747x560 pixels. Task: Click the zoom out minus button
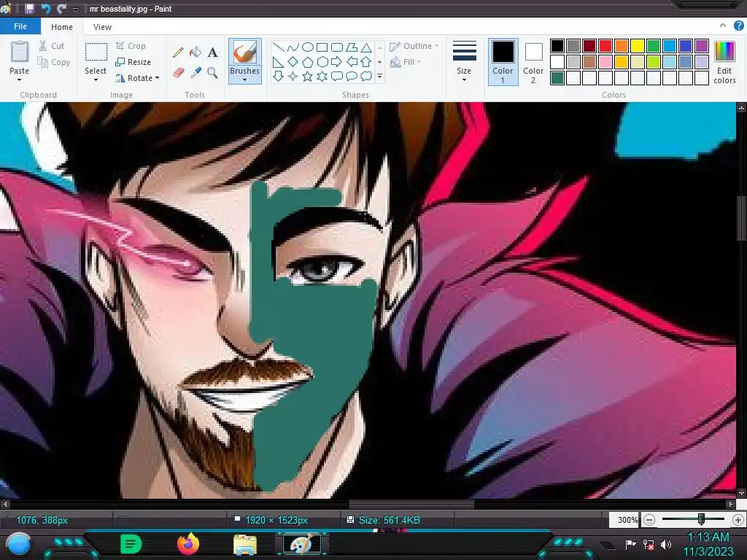(x=649, y=520)
